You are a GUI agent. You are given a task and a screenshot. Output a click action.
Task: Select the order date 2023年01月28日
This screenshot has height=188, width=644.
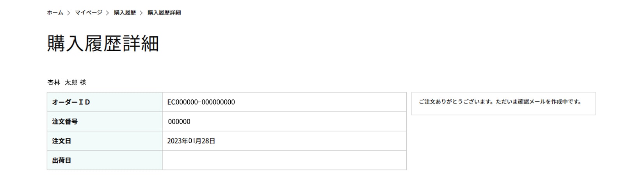(x=191, y=141)
